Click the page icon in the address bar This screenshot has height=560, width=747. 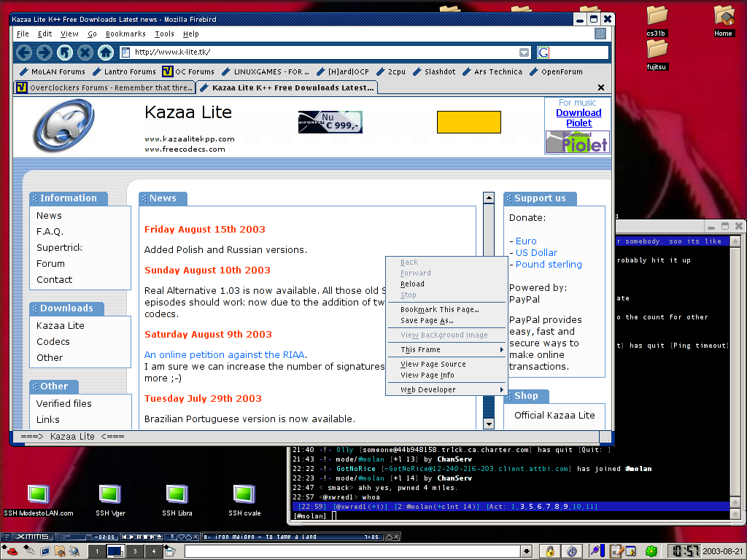tap(125, 52)
